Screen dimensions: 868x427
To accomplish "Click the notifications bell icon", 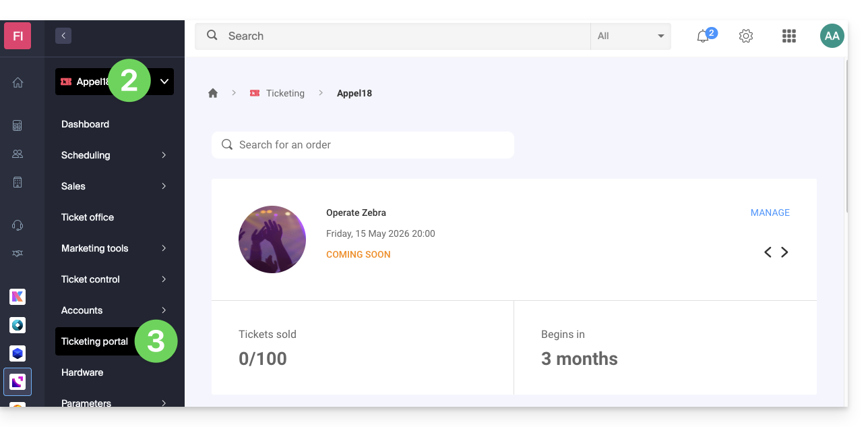I will (703, 36).
